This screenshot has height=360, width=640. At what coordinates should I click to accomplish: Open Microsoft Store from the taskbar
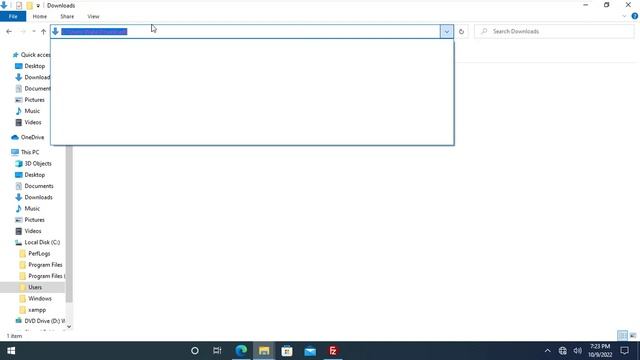tap(287, 351)
